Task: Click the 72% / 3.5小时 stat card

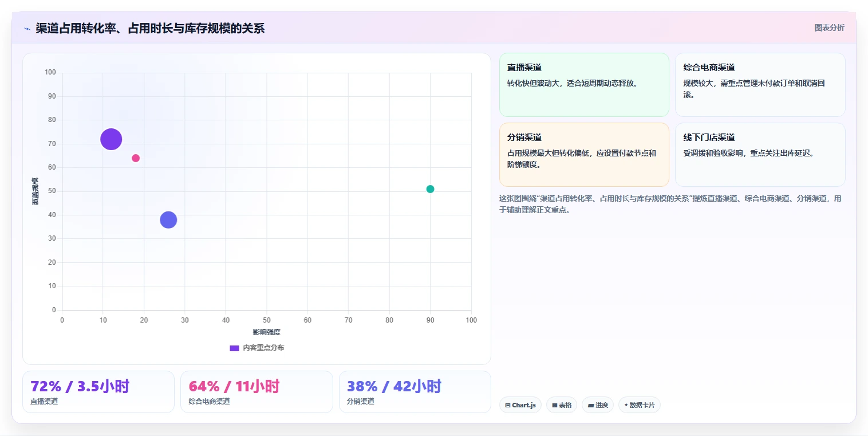Action: click(x=98, y=392)
